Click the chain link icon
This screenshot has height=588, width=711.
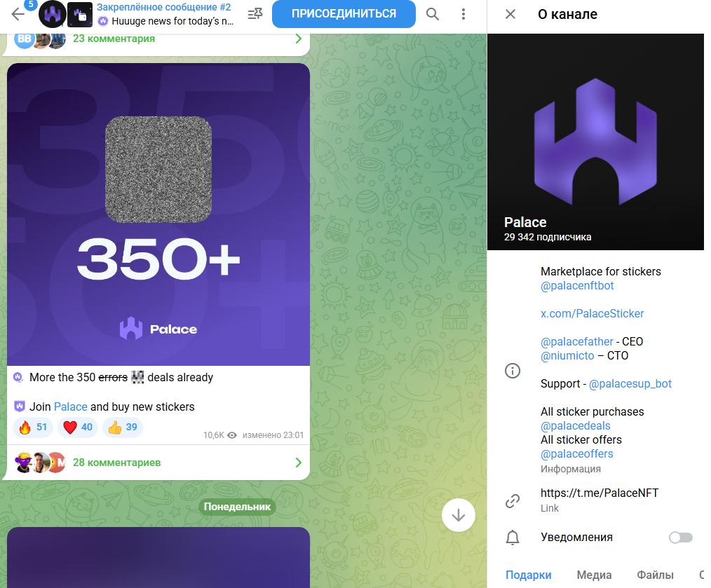[x=513, y=500]
